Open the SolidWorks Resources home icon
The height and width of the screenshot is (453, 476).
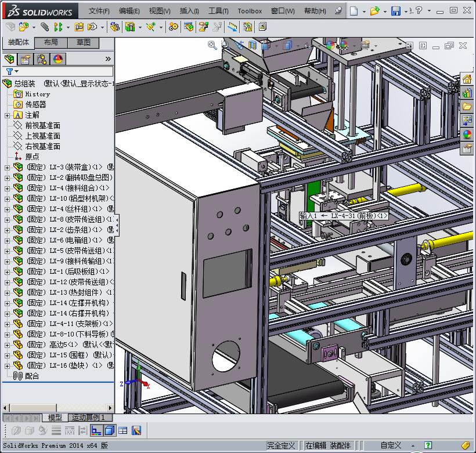pos(467,79)
